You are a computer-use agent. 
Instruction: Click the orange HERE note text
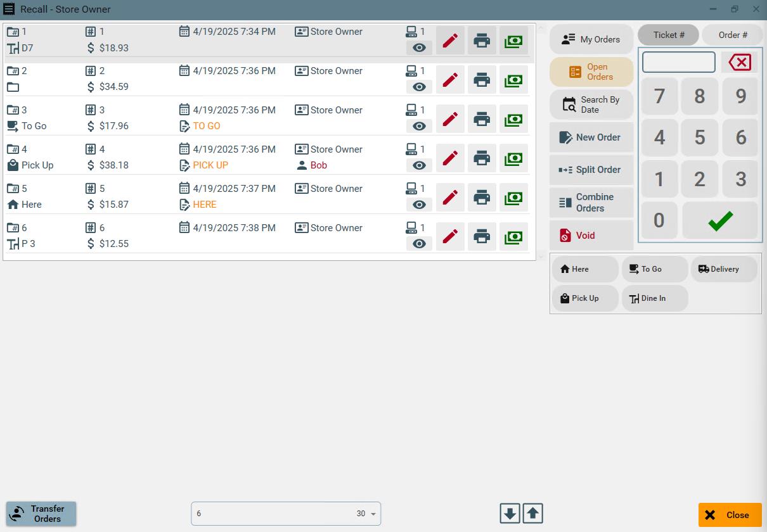point(205,205)
